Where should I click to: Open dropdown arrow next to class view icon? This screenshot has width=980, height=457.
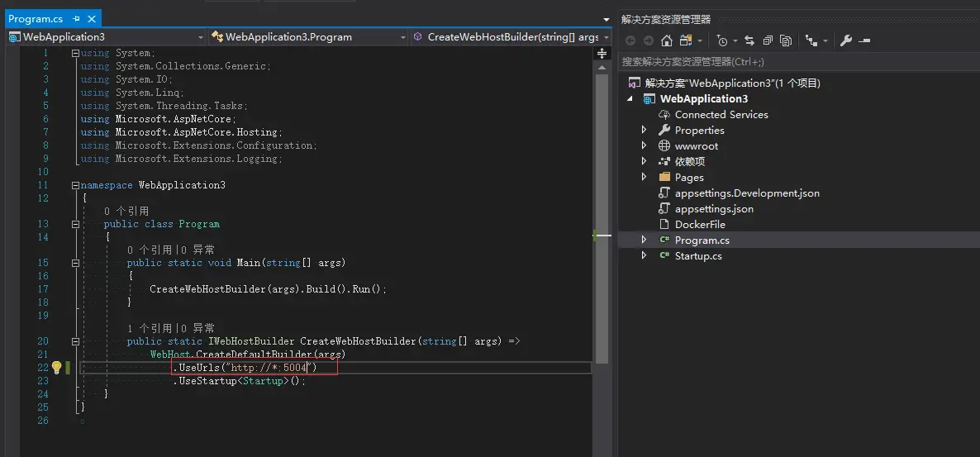tap(825, 41)
